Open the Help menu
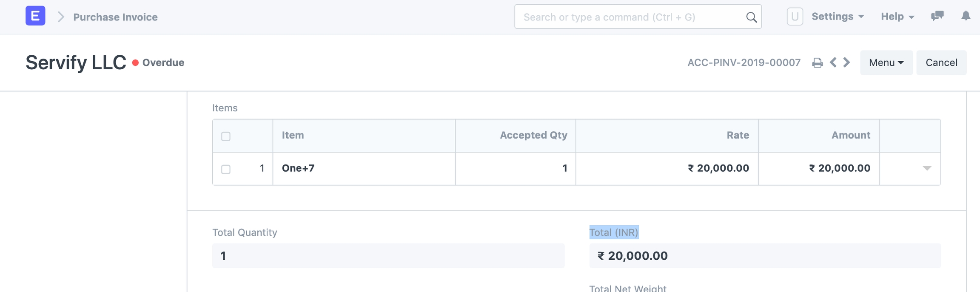 (x=897, y=17)
